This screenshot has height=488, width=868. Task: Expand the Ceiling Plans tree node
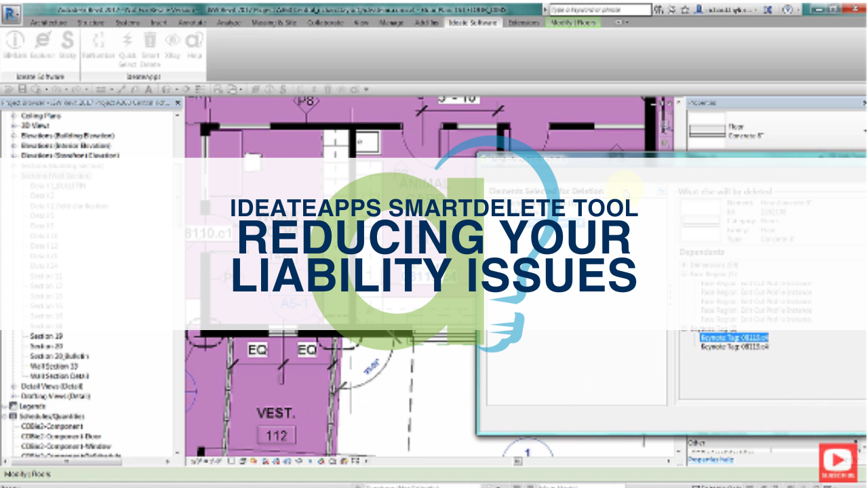(x=14, y=116)
